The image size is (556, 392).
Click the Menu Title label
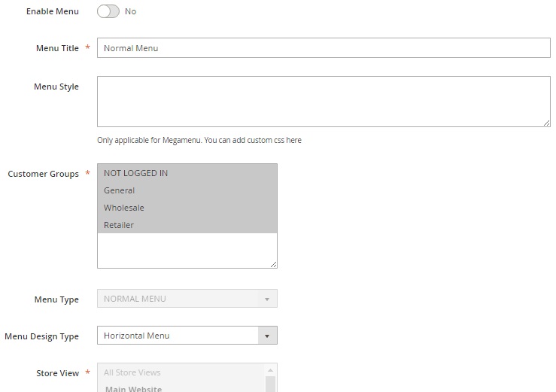[57, 48]
